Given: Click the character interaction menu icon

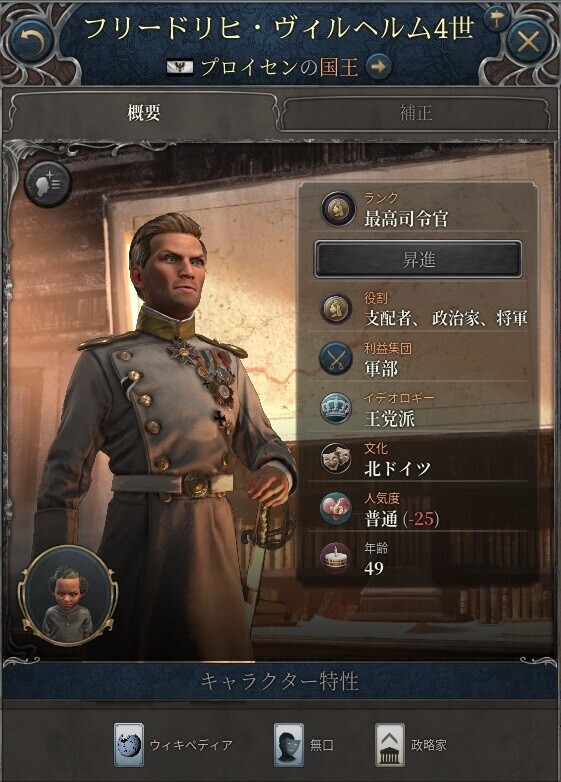Looking at the screenshot, I should [48, 184].
